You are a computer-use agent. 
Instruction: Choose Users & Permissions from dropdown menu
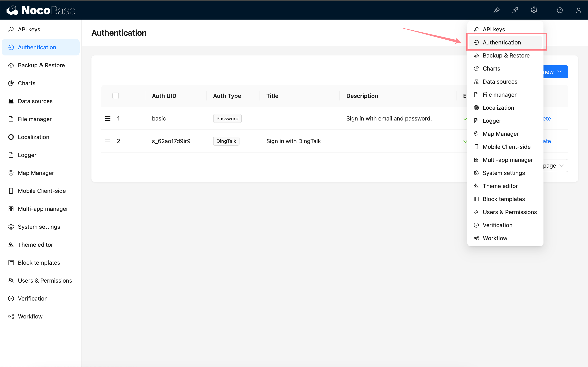[510, 212]
